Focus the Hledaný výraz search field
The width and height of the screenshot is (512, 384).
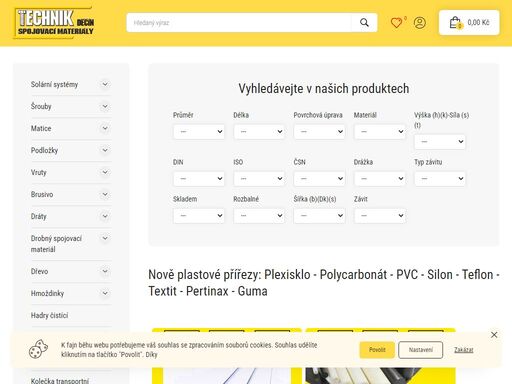pos(239,23)
